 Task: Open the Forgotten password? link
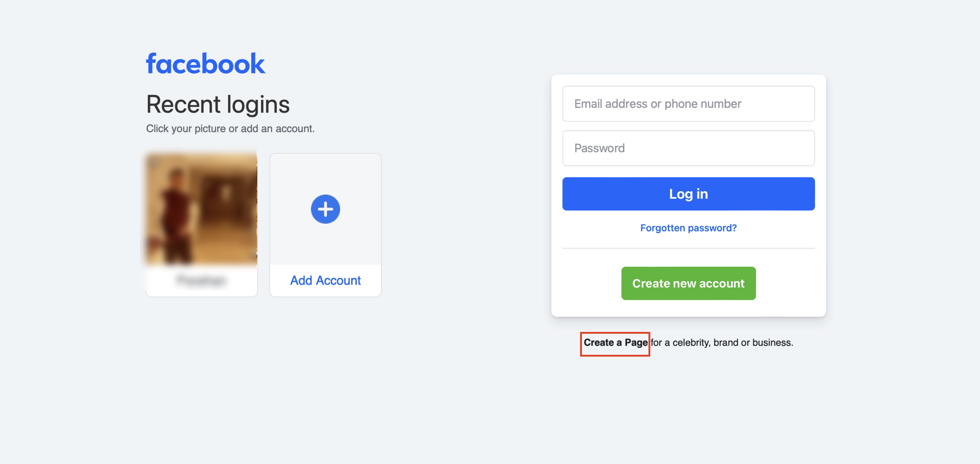click(688, 228)
